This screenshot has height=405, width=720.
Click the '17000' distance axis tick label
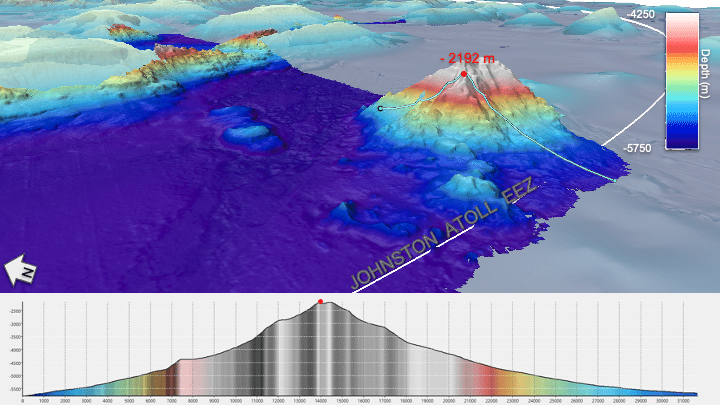[384, 401]
